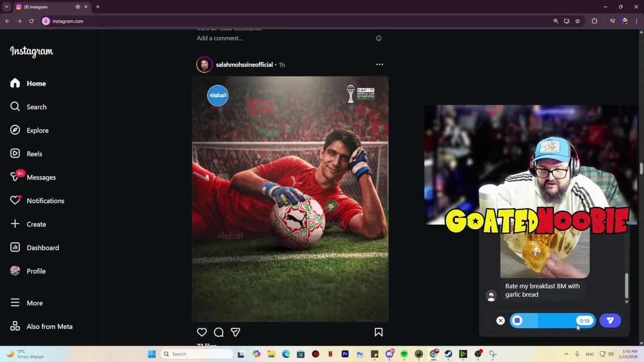Select the (9) Instagram tab
This screenshot has width=644, height=362.
pyautogui.click(x=46, y=7)
